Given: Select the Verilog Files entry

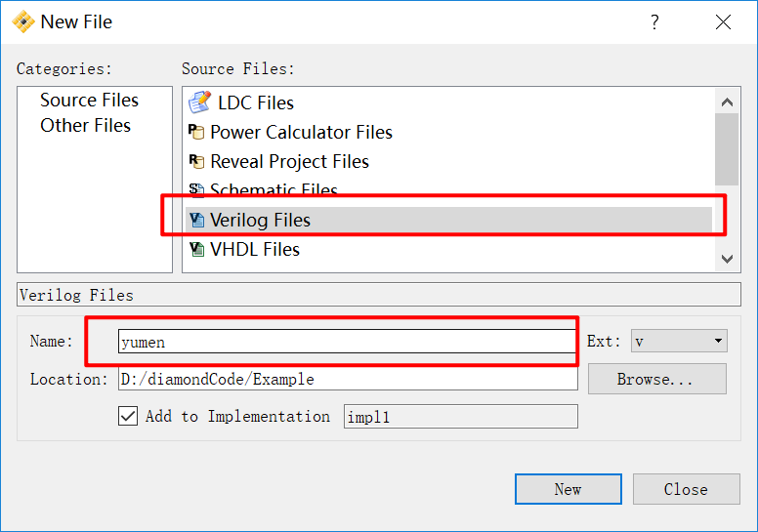Looking at the screenshot, I should pyautogui.click(x=448, y=220).
